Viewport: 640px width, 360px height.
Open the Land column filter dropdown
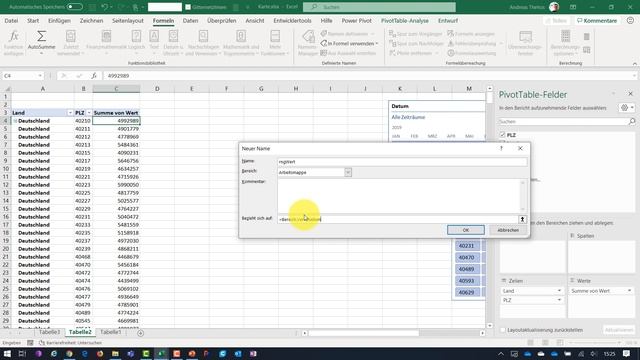[x=70, y=113]
